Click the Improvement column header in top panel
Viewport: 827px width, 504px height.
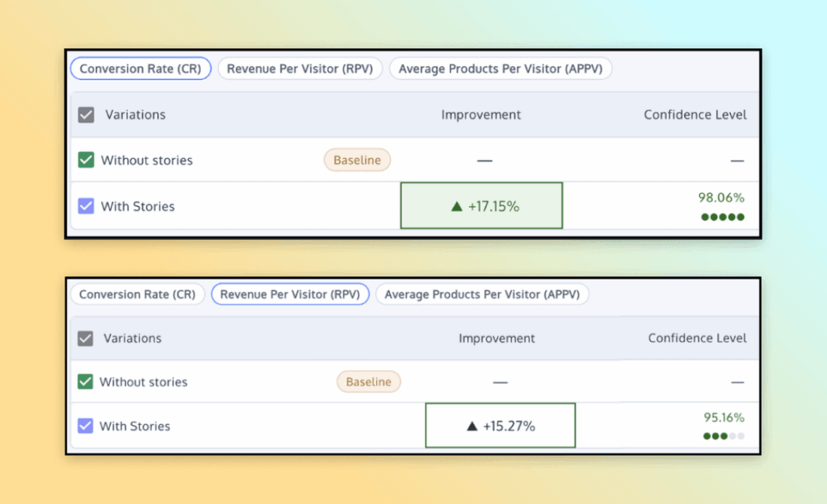pyautogui.click(x=481, y=115)
